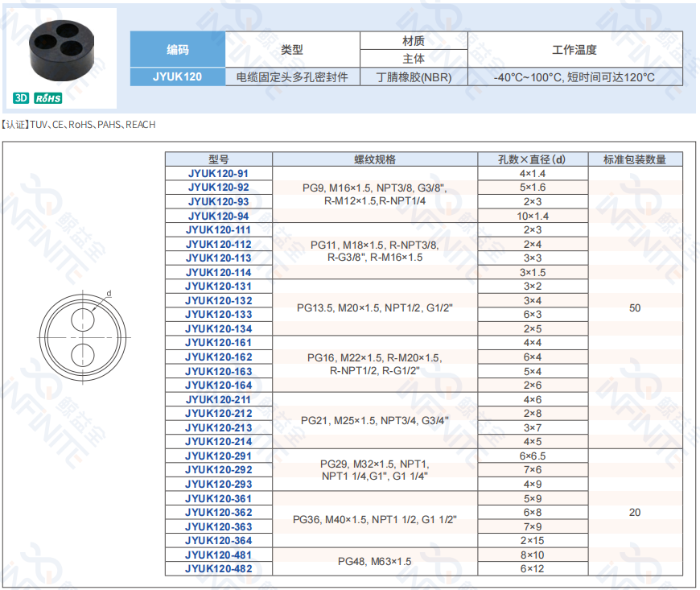This screenshot has height=590, width=700.
Task: View model JYUK120-361
Action: [218, 498]
